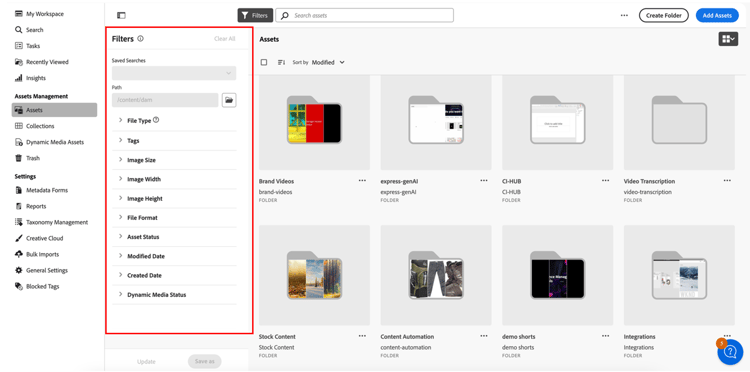This screenshot has width=750, height=372.
Task: Open the Sort by Modified dropdown
Action: coord(328,62)
